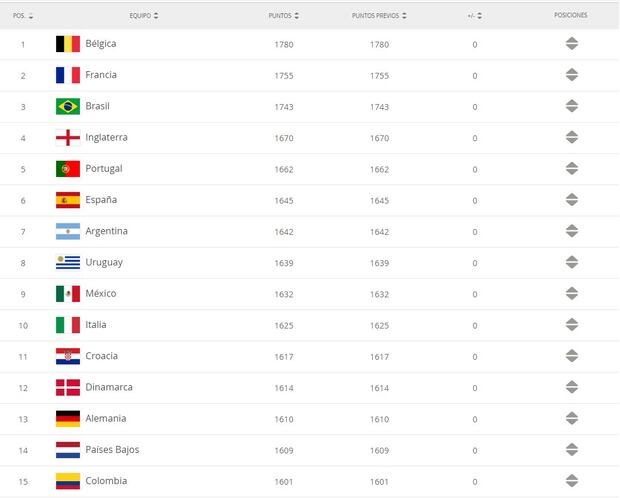Sort table by POS. column

(23, 16)
